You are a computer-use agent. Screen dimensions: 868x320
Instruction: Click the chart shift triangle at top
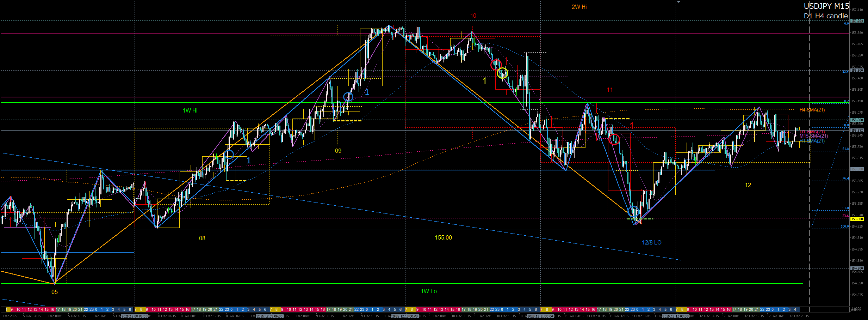click(678, 2)
